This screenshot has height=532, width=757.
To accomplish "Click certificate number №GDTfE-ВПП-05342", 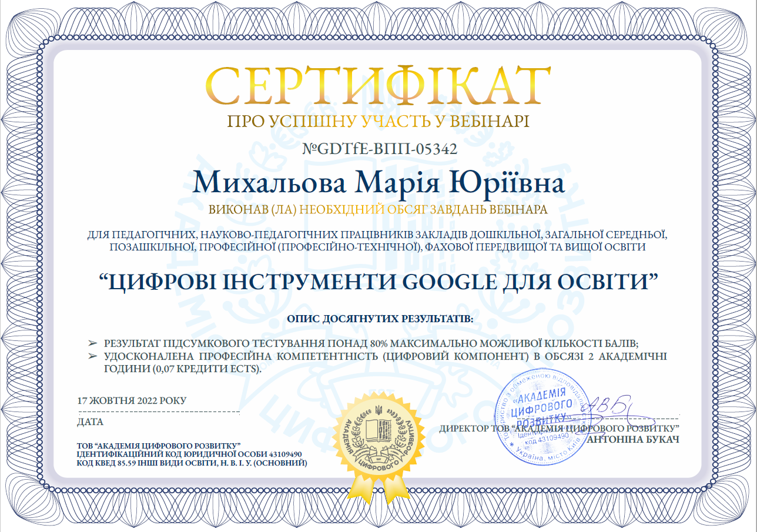I will tap(379, 149).
